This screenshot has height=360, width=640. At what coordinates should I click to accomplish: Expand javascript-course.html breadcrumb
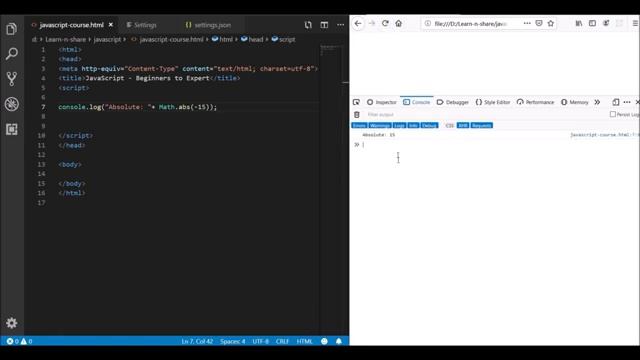[x=167, y=39]
